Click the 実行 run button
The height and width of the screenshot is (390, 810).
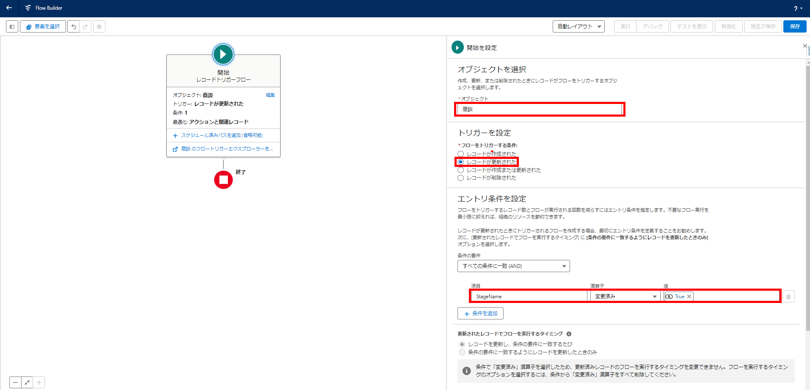point(625,26)
